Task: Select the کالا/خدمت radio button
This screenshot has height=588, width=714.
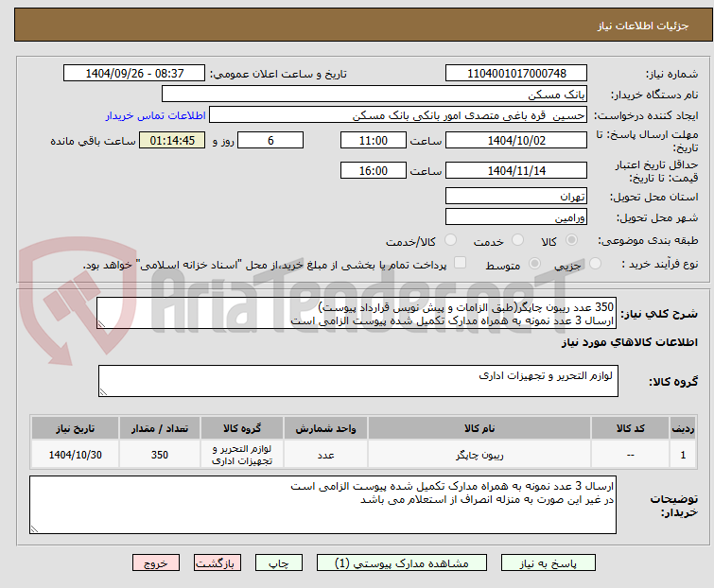Action: click(450, 240)
